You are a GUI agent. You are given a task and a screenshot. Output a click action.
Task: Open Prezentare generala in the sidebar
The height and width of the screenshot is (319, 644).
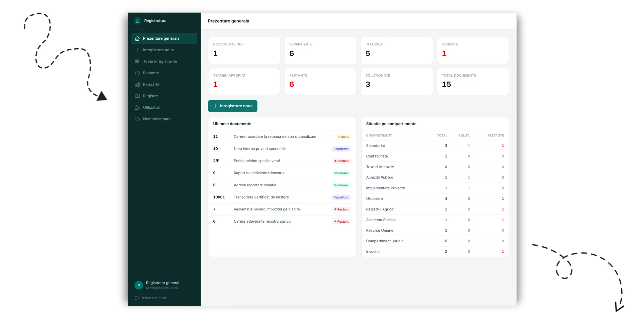[164, 39]
